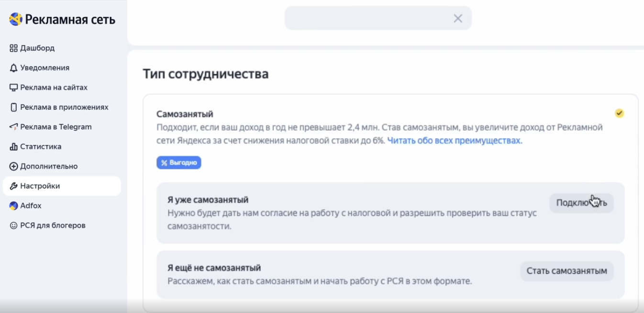Click the Telegram ads megaphone icon
Image resolution: width=644 pixels, height=313 pixels.
(x=13, y=127)
